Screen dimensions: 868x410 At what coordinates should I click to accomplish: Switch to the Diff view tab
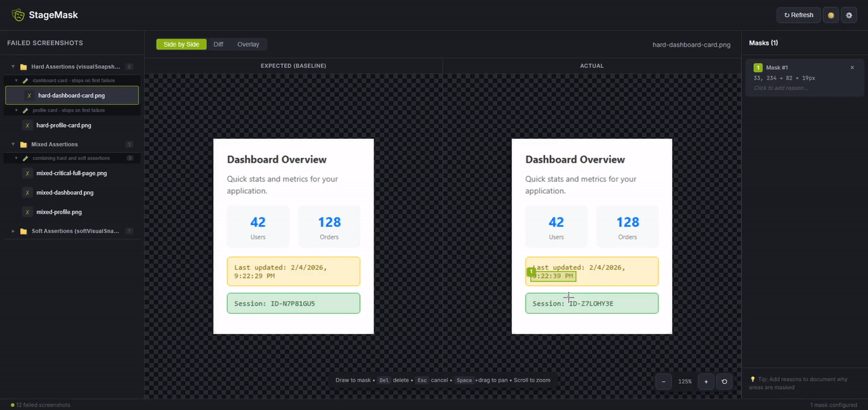tap(218, 44)
